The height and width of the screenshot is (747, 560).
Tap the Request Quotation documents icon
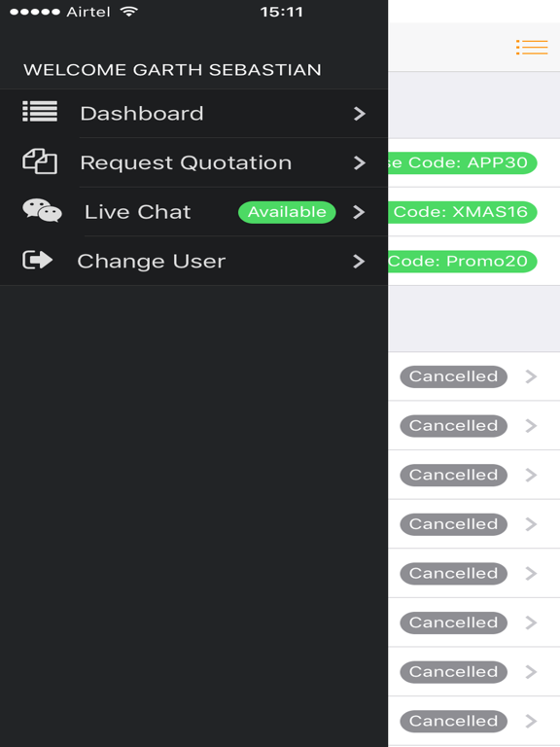tap(40, 161)
